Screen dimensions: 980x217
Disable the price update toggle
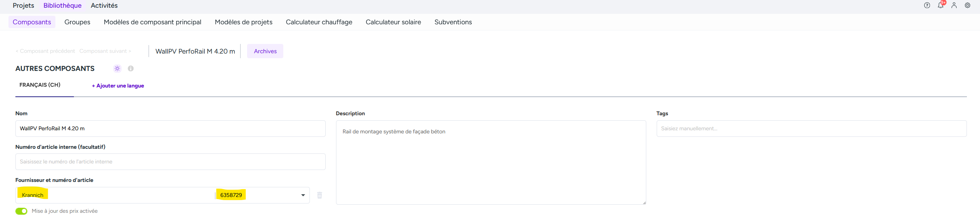pyautogui.click(x=22, y=211)
